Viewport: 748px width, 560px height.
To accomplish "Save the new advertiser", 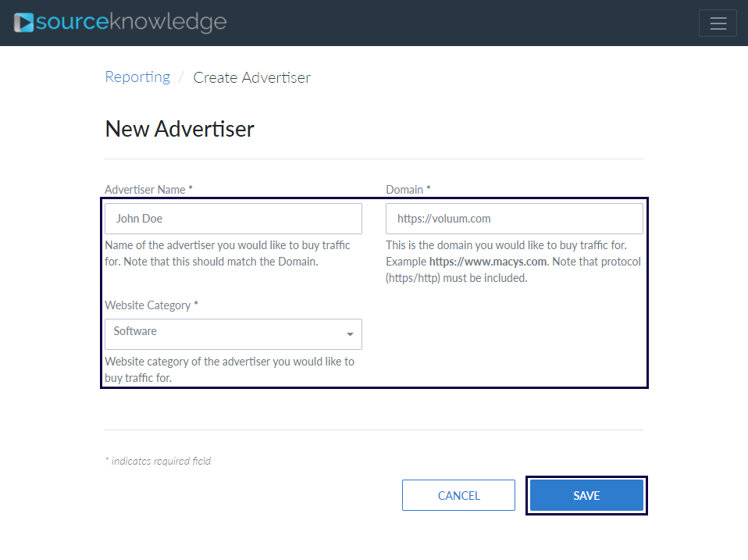I will pos(586,495).
